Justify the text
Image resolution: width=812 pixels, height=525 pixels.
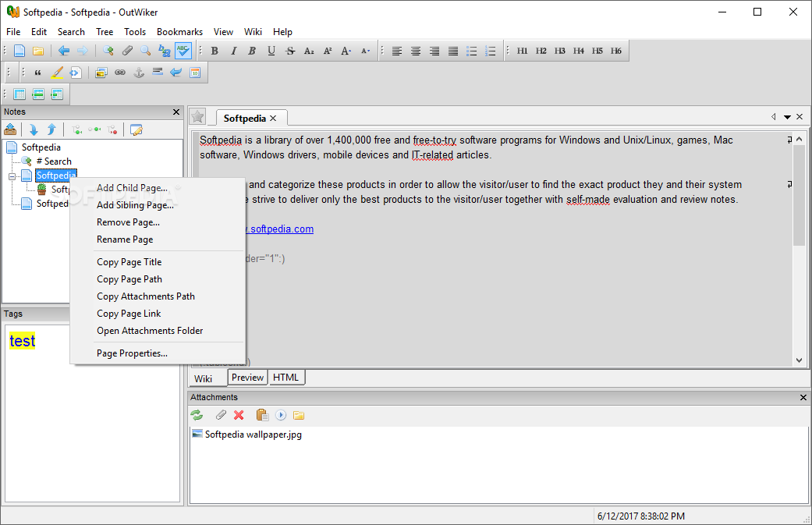453,51
